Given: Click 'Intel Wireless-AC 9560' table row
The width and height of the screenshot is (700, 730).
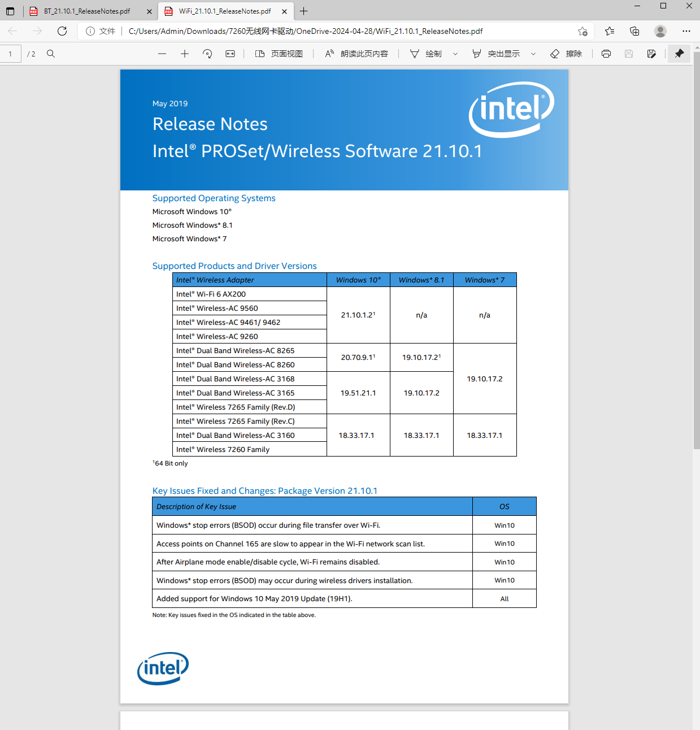Looking at the screenshot, I should [x=249, y=308].
